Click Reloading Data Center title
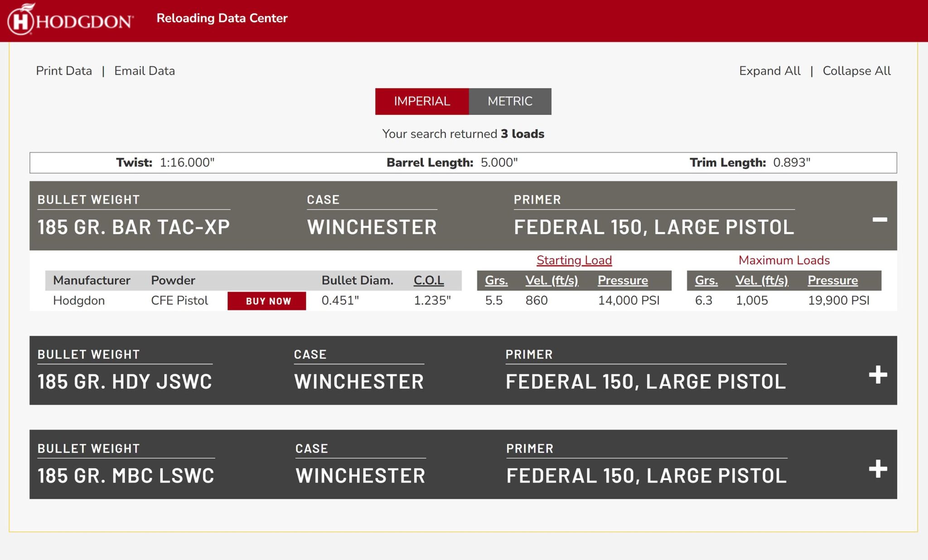The height and width of the screenshot is (560, 928). 222,18
